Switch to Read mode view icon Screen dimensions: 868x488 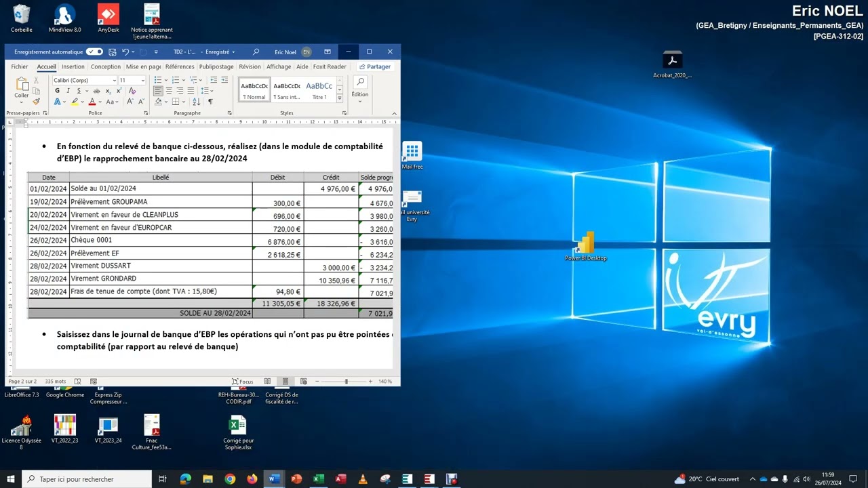click(268, 382)
